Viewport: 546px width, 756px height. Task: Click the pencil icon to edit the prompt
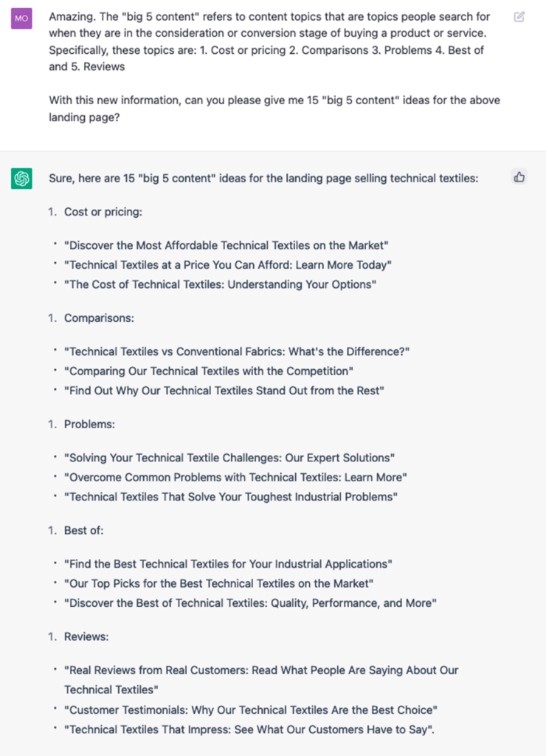(x=519, y=16)
